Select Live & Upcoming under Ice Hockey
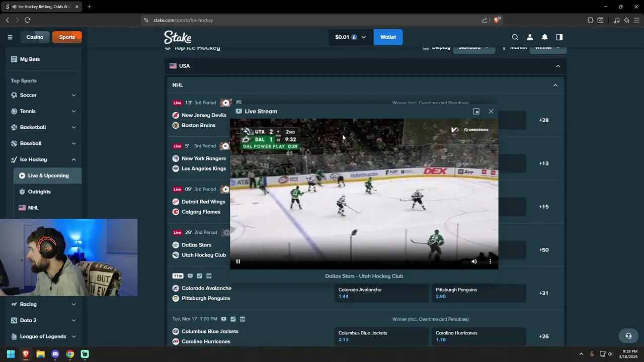 (x=48, y=175)
